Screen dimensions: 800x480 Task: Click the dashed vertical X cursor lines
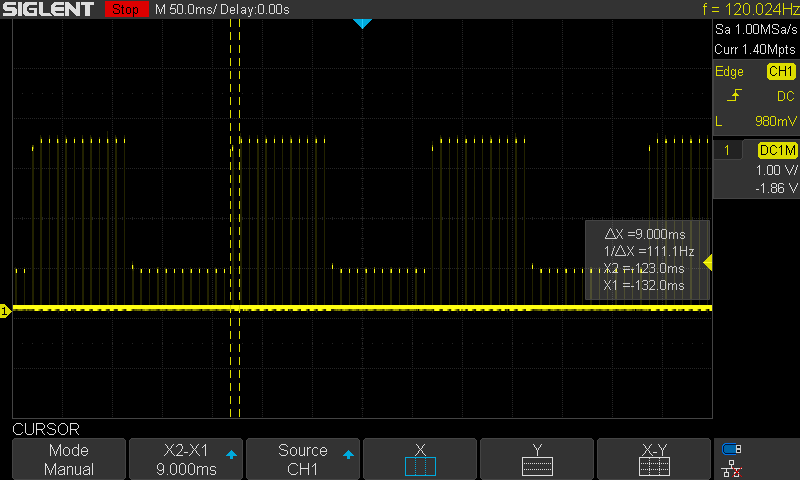235,218
